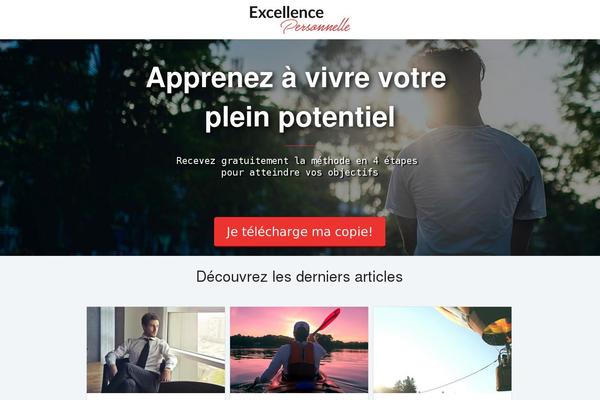
Task: Open the hot air balloon article thumbnail
Action: coord(443,349)
